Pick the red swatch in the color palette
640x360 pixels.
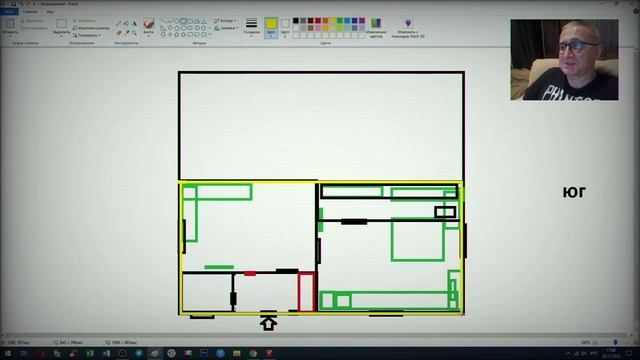318,21
